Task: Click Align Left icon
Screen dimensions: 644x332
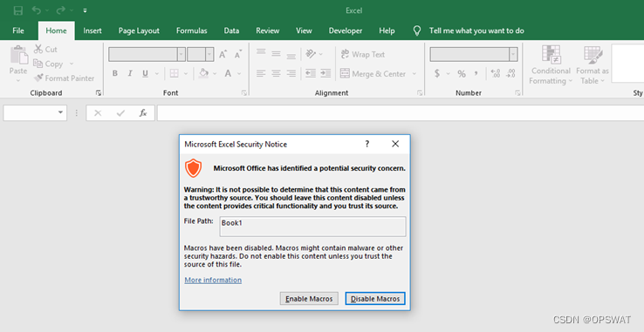Action: tap(261, 73)
